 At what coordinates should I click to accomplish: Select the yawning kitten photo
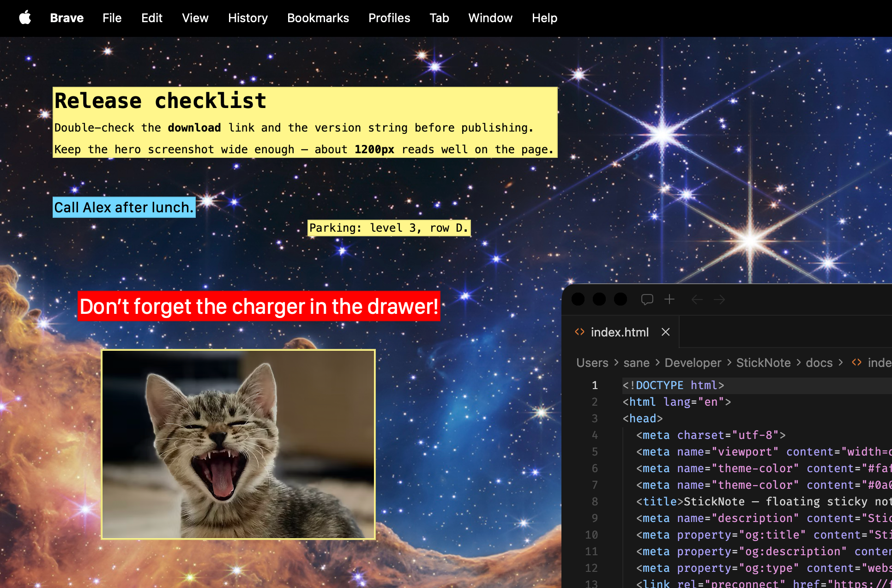pos(238,443)
